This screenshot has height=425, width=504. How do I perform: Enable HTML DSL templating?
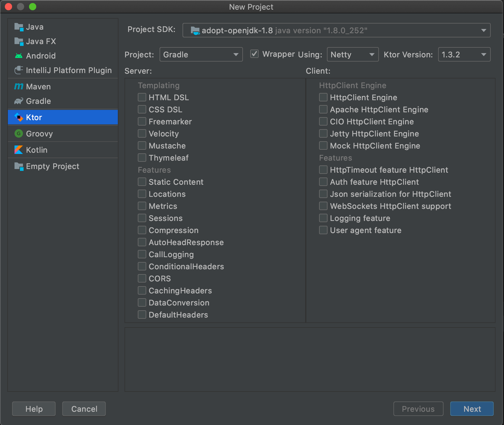[x=142, y=97]
